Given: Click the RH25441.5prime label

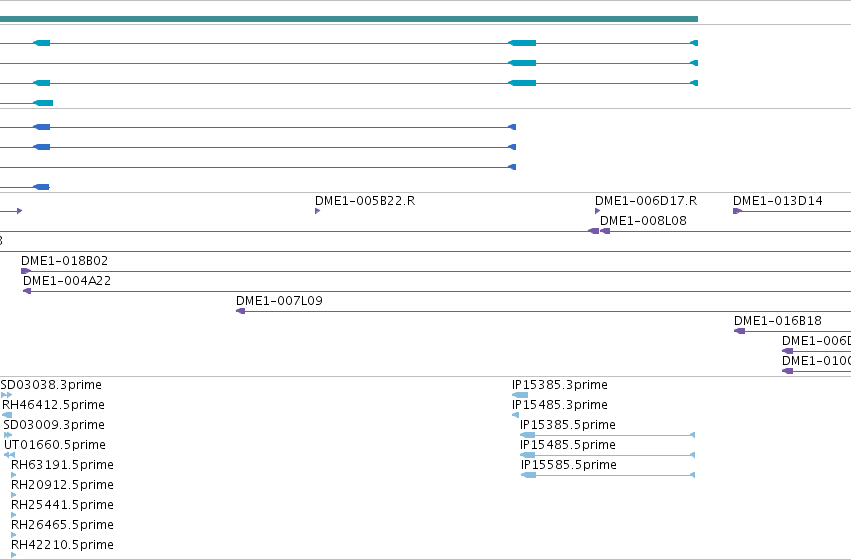Looking at the screenshot, I should coord(62,505).
